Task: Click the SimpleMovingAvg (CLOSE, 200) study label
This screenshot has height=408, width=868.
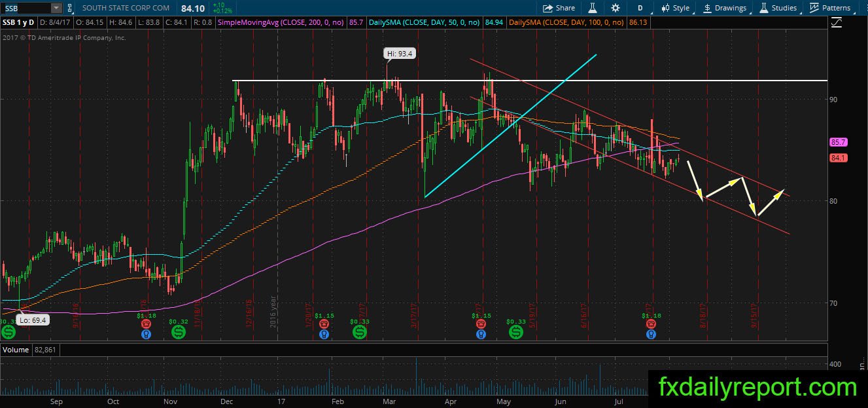Action: click(x=280, y=22)
